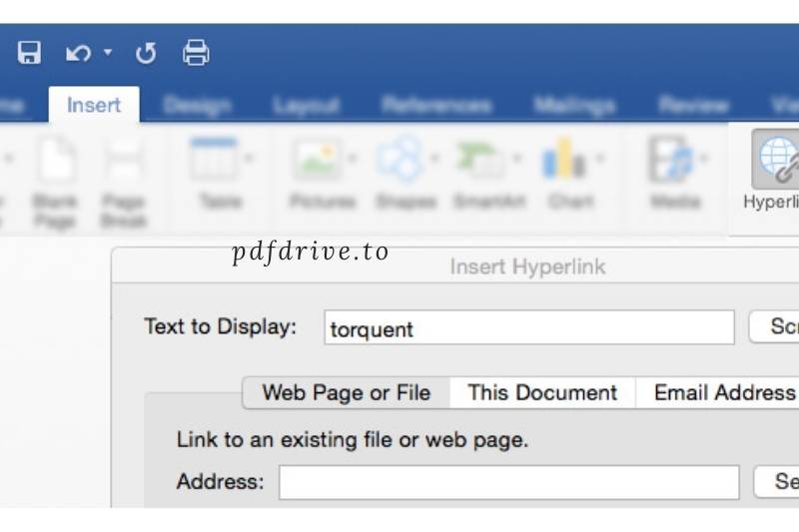Select the Web Page or File tab
Image resolution: width=799 pixels, height=532 pixels.
tap(347, 392)
